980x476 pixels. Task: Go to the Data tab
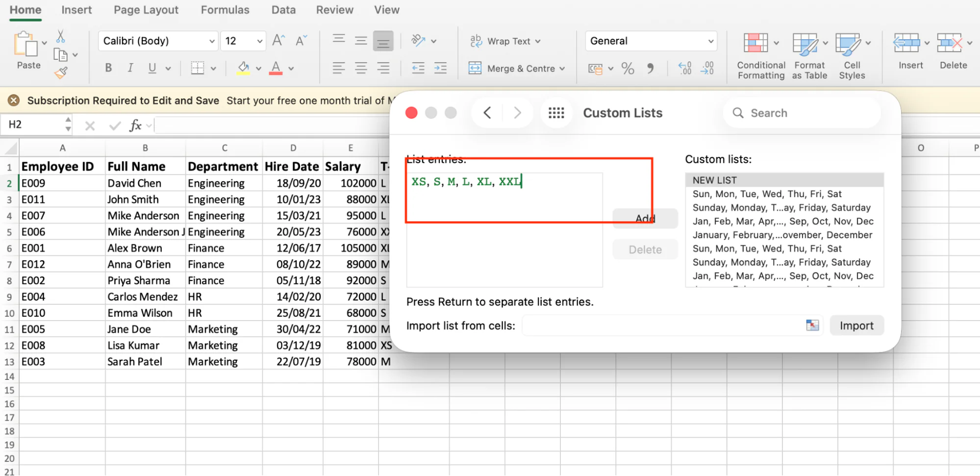284,10
